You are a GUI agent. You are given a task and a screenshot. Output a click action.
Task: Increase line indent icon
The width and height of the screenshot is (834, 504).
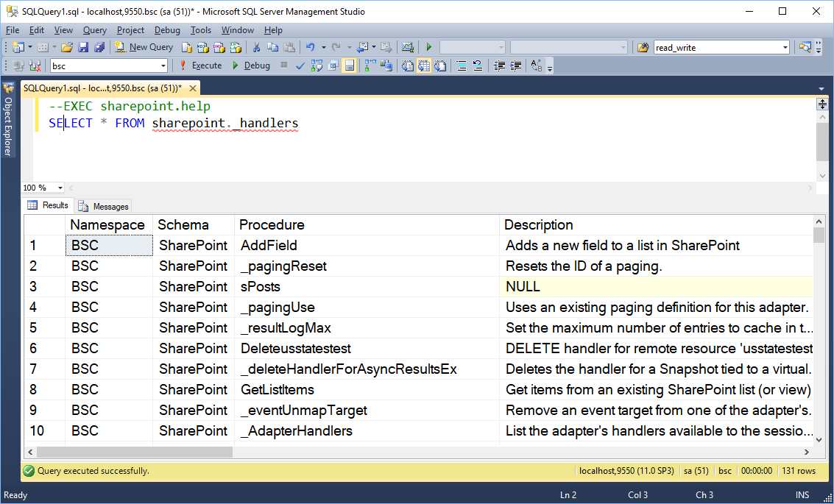pos(515,65)
